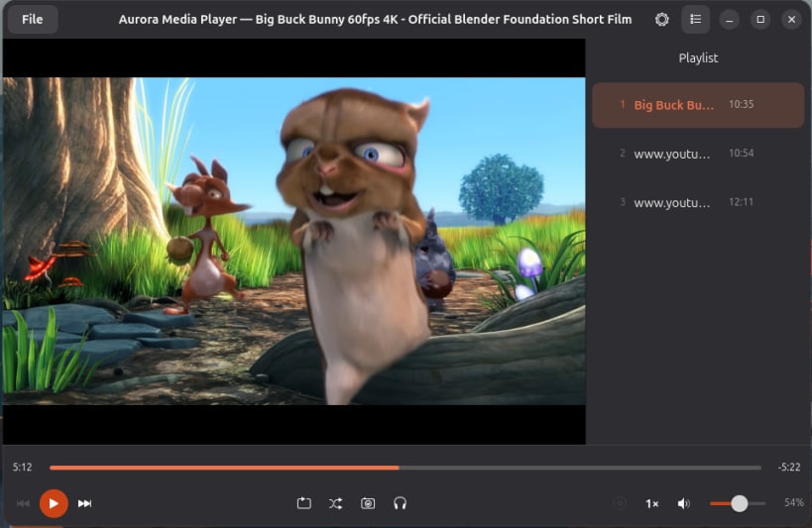Open the File menu

tap(32, 20)
